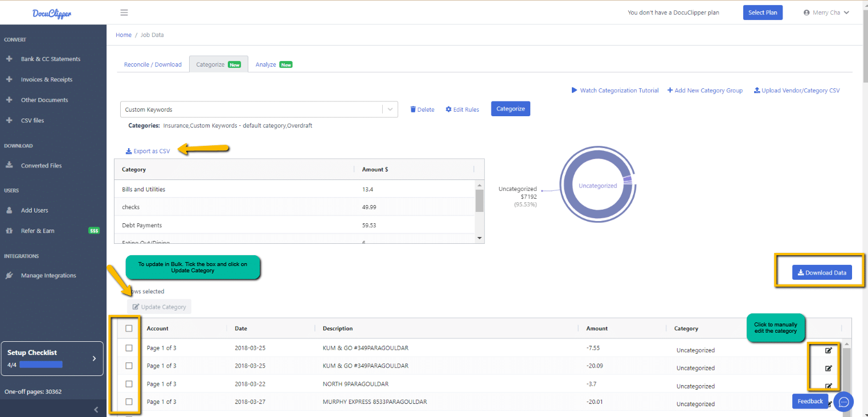Sort by the Description column header
The width and height of the screenshot is (868, 417).
338,328
